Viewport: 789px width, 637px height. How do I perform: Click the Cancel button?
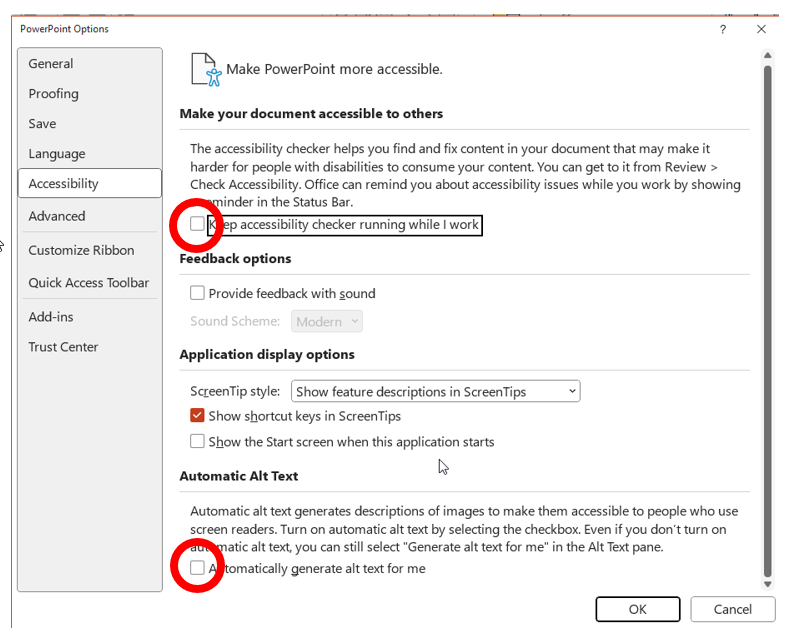(733, 609)
